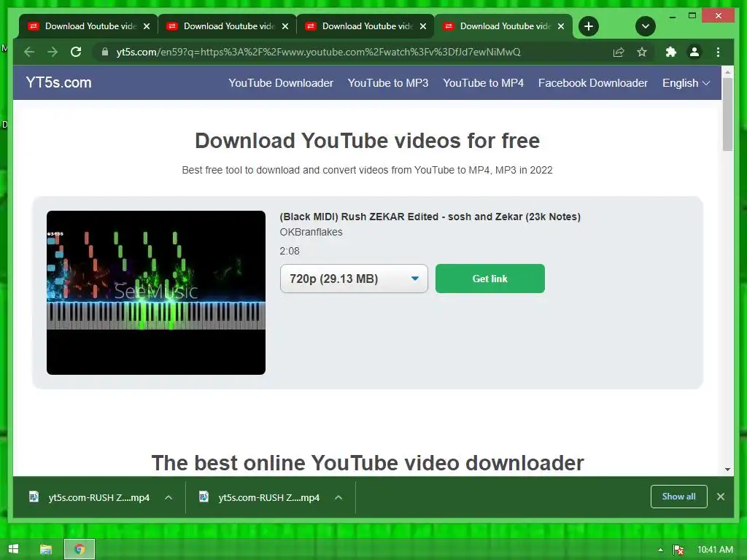Click the YT5s.com site logo
Image resolution: width=747 pixels, height=560 pixels.
(x=58, y=82)
